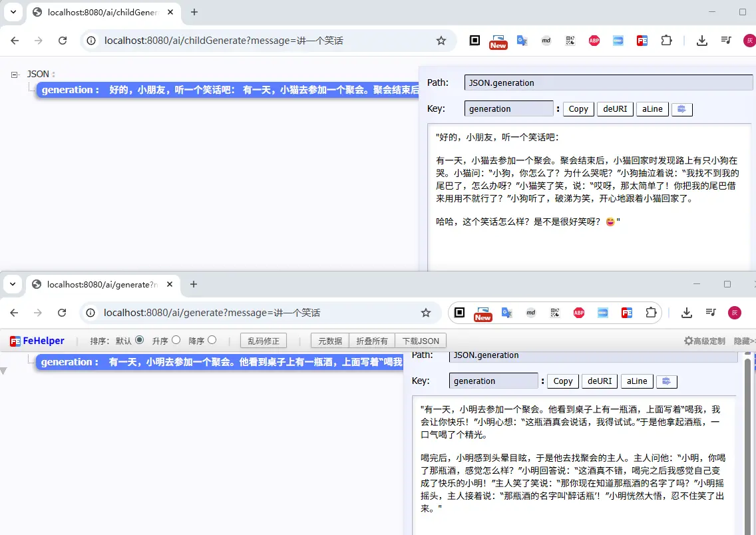Viewport: 756px width, 535px height.
Task: Collapse the JSON root node in top window
Action: point(14,75)
